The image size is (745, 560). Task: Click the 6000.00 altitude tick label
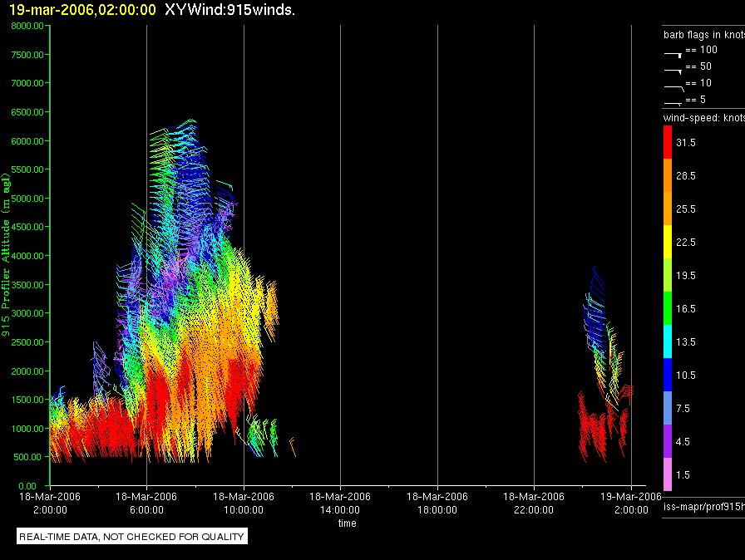point(27,141)
